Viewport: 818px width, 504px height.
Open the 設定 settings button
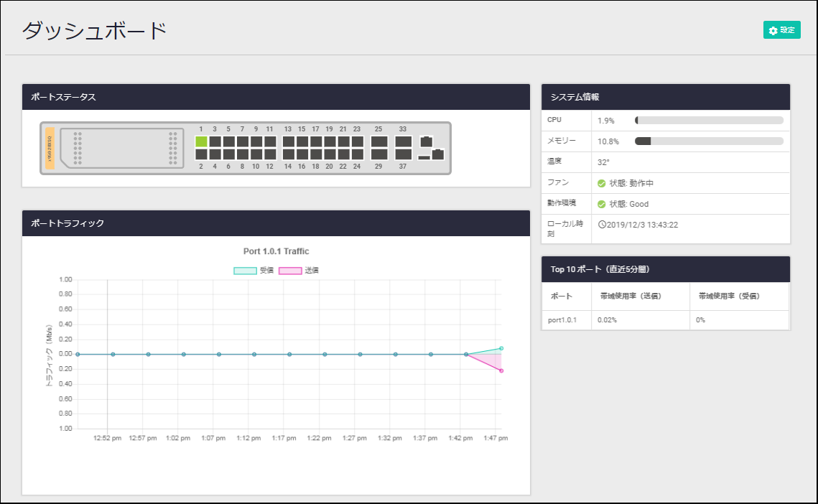coord(781,30)
